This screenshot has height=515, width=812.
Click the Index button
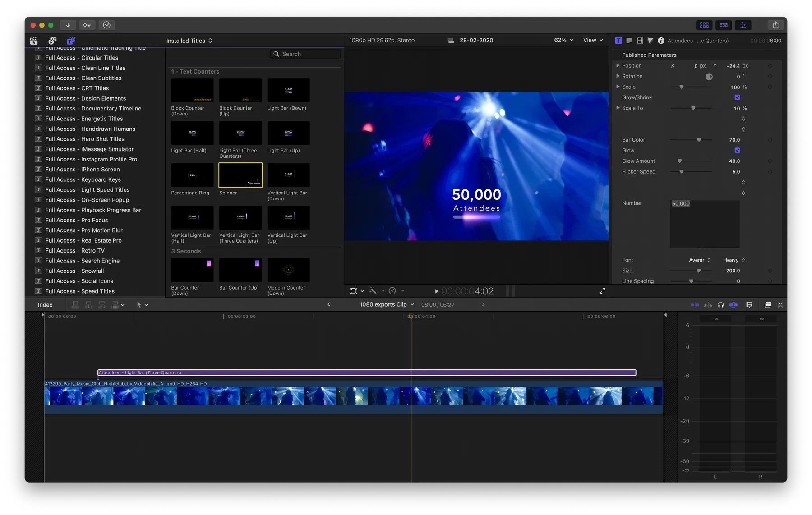pyautogui.click(x=45, y=305)
